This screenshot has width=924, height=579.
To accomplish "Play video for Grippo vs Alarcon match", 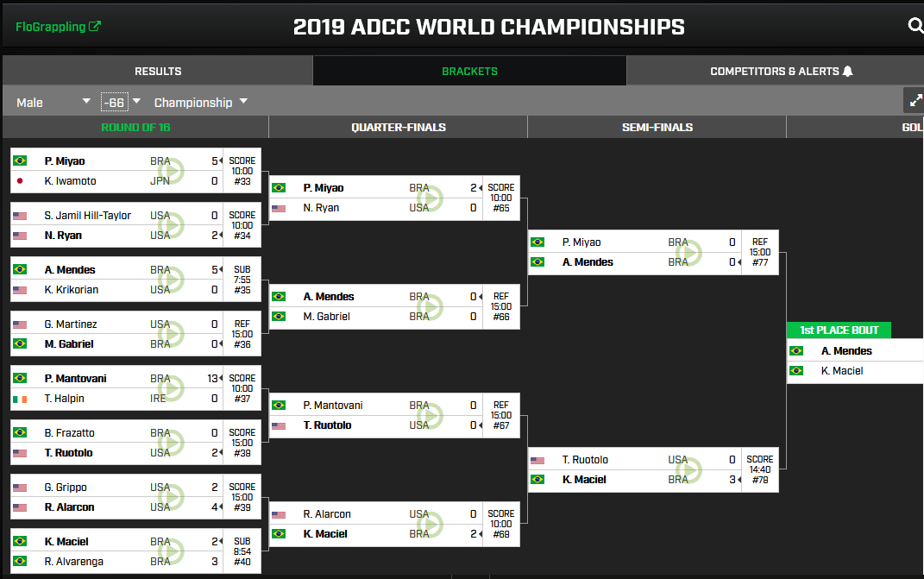I will 170,497.
